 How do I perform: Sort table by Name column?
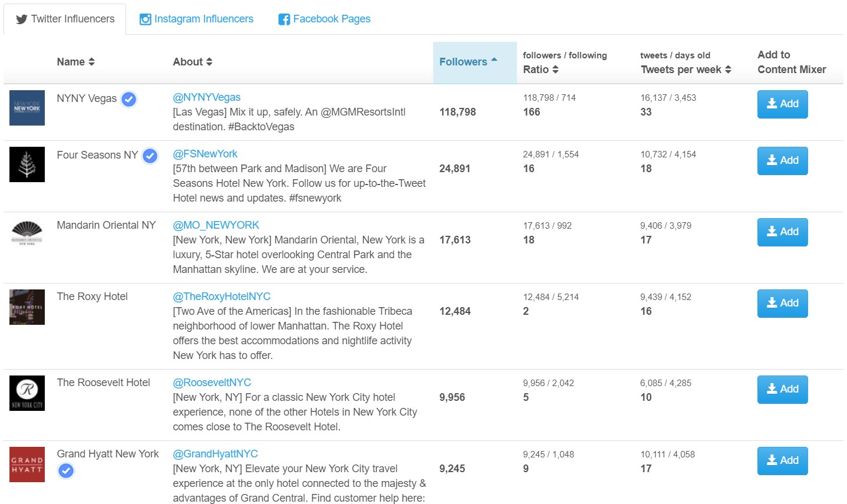click(75, 62)
